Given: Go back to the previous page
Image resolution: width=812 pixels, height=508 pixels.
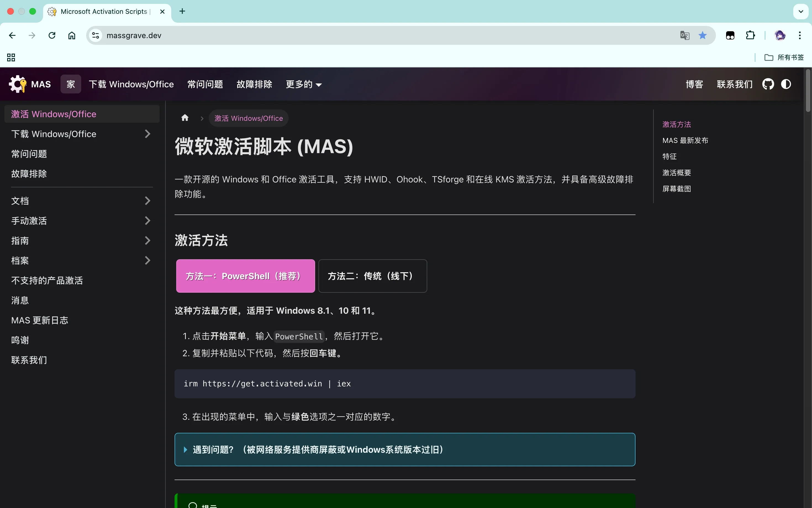Looking at the screenshot, I should coord(12,35).
